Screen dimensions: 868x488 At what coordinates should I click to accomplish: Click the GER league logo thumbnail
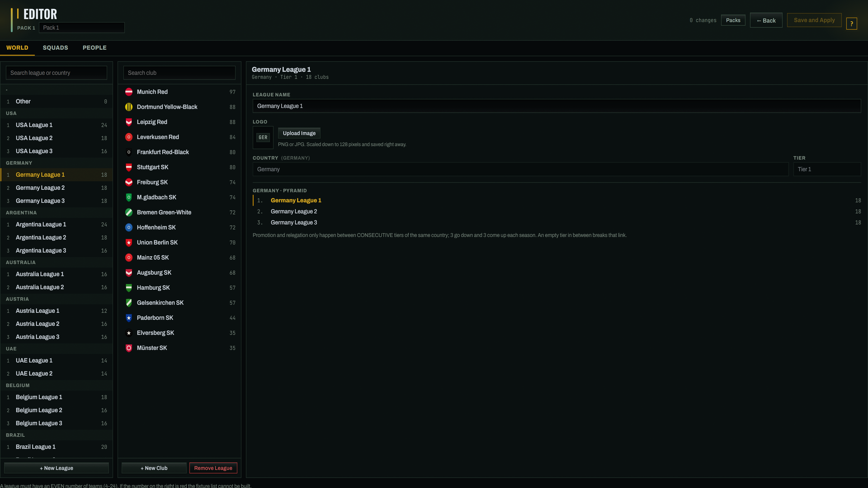pyautogui.click(x=263, y=137)
